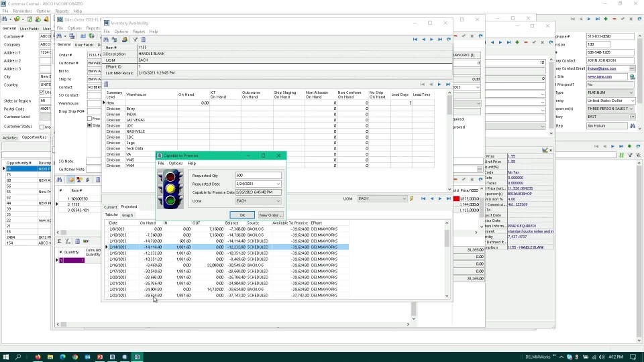Image resolution: width=644 pixels, height=362 pixels.
Task: Click the stacked-boxes icon in Inventory Availability toolbar
Action: point(125,40)
